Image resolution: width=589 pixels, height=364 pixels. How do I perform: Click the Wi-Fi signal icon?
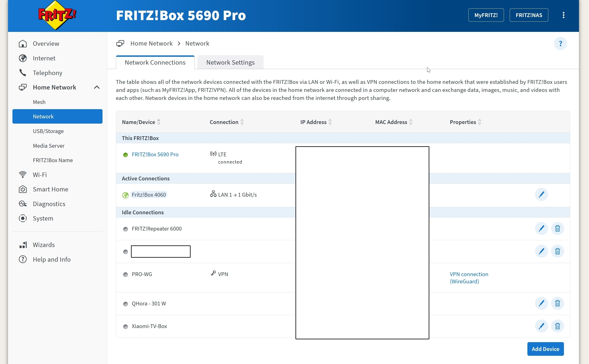click(x=23, y=175)
